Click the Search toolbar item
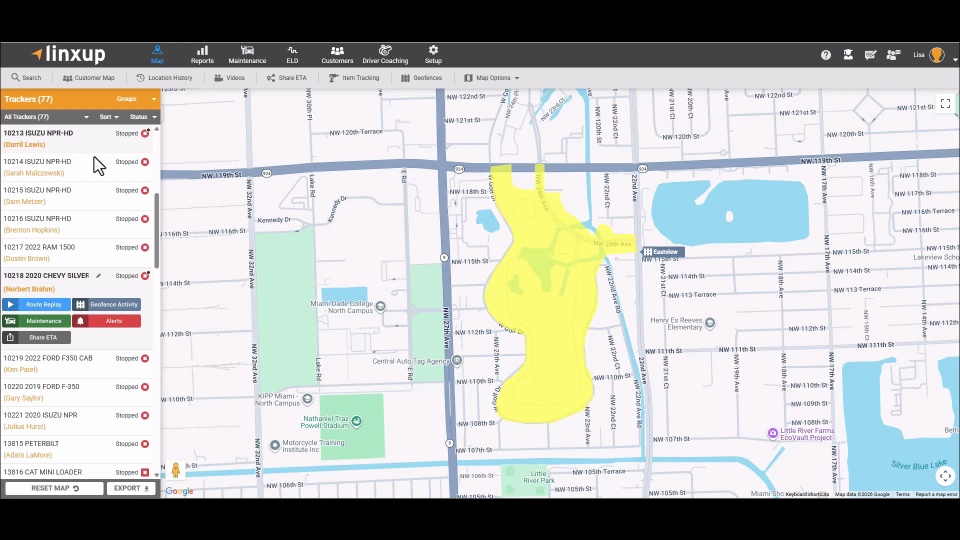960x540 pixels. (x=26, y=78)
